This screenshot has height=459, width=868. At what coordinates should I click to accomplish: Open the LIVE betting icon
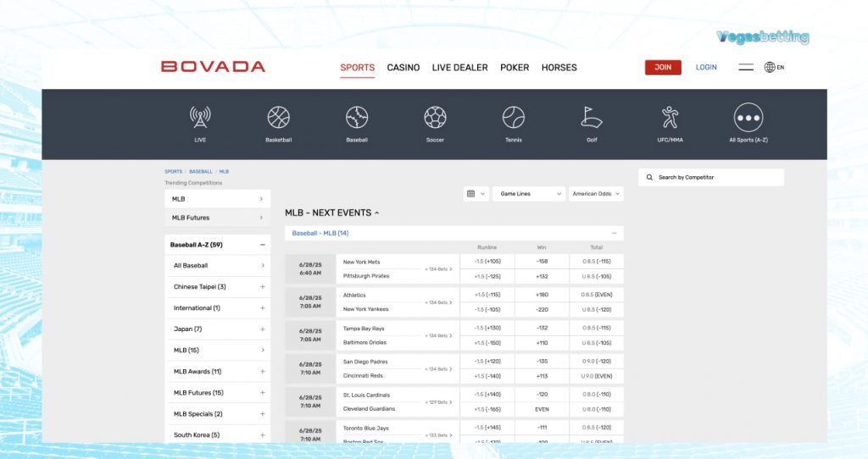pyautogui.click(x=200, y=117)
